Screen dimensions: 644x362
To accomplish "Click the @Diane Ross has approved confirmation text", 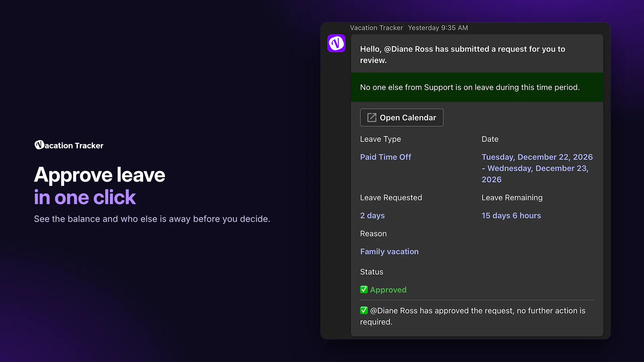I will [473, 316].
